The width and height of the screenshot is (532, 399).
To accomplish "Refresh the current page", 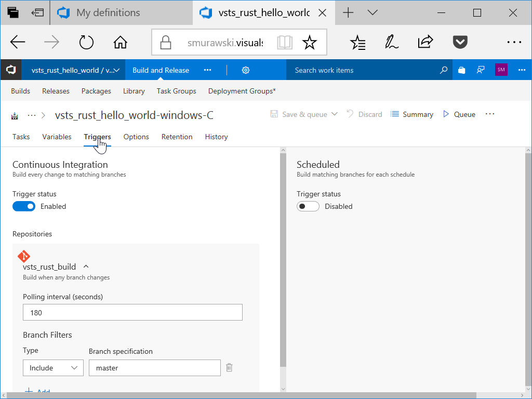I will point(86,42).
